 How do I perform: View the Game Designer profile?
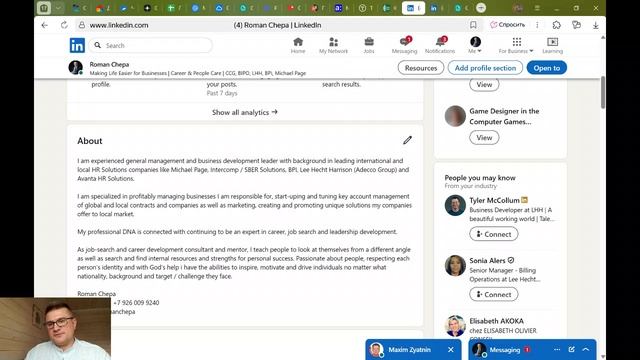click(x=484, y=138)
